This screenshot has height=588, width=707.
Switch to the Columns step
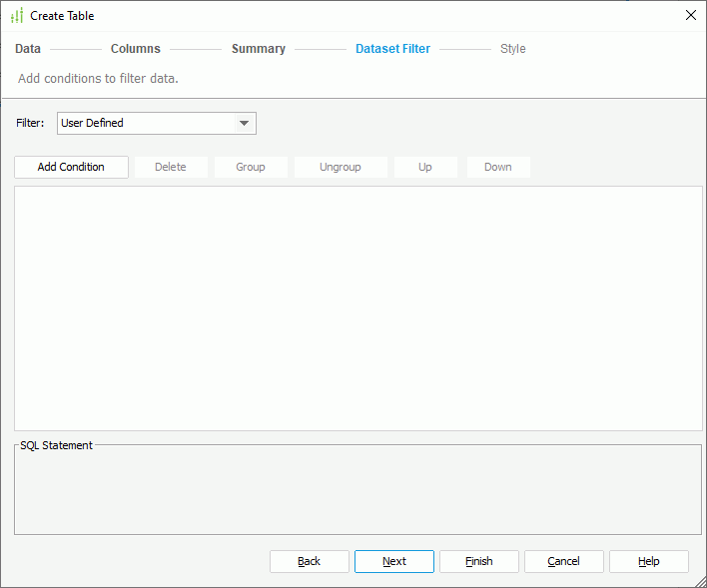[x=135, y=49]
